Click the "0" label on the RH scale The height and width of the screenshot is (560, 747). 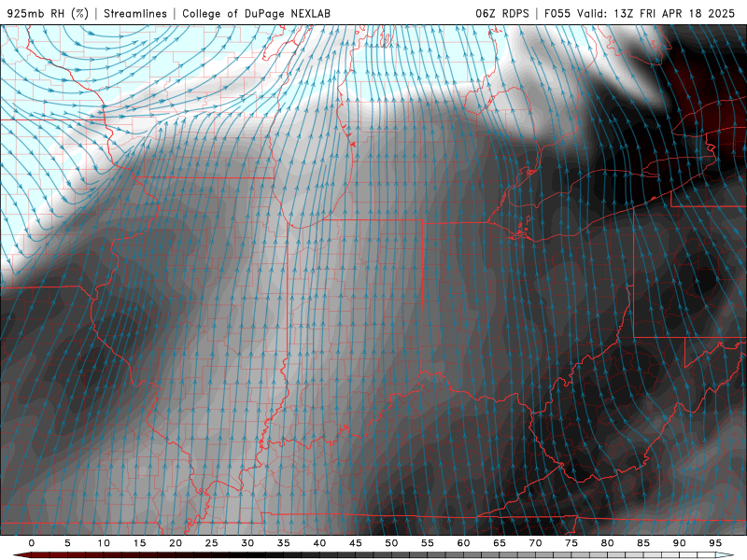[x=32, y=543]
